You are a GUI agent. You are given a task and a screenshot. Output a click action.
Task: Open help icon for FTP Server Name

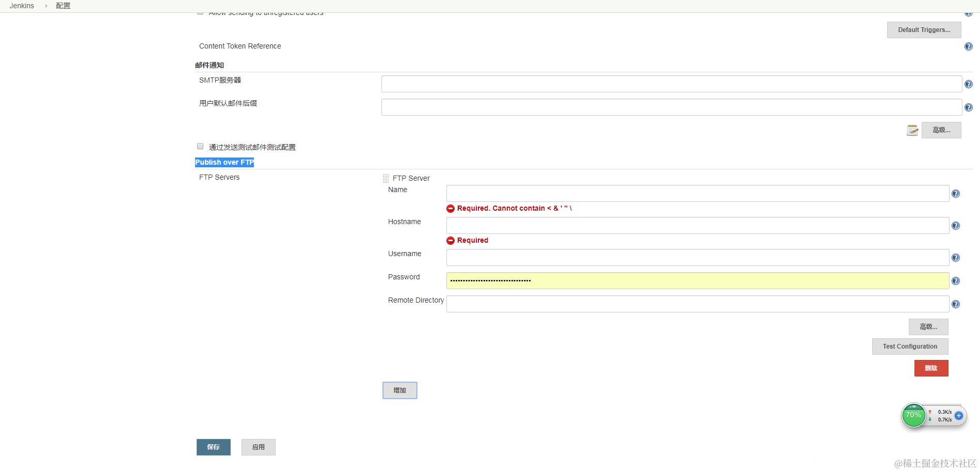click(956, 194)
